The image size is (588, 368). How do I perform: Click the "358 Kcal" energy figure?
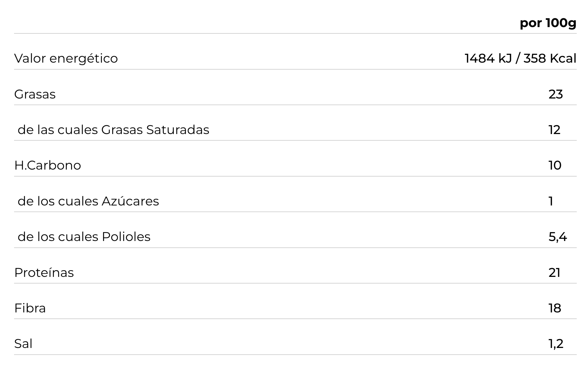pos(550,58)
